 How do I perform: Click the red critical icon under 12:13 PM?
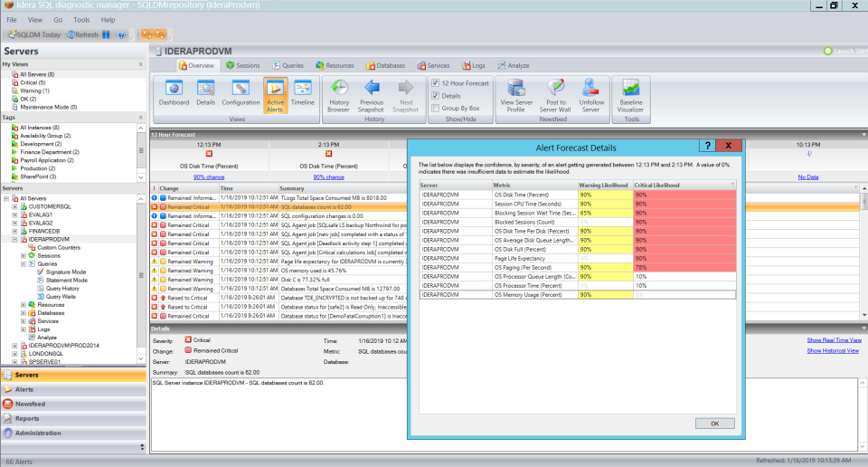click(209, 154)
